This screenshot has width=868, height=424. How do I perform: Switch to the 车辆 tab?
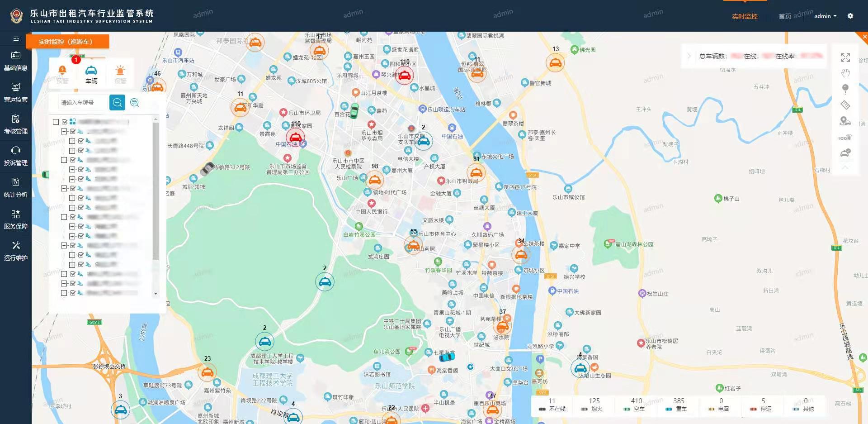point(91,74)
